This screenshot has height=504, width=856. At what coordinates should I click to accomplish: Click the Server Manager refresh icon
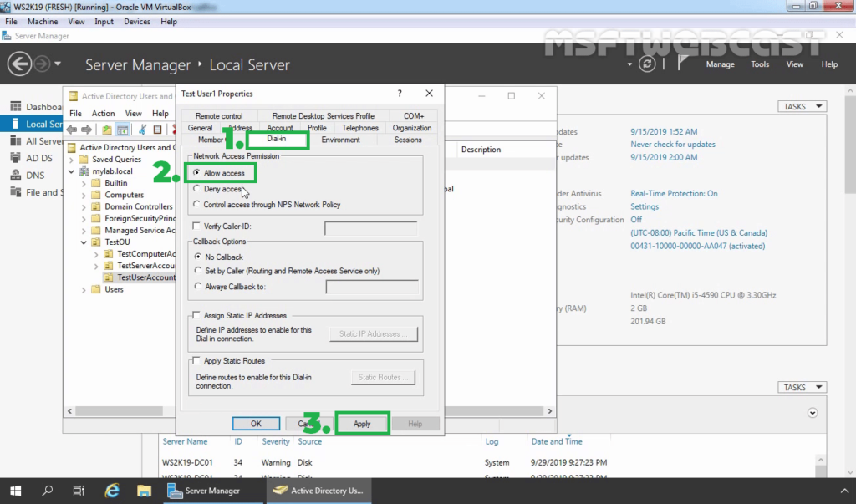pos(647,64)
